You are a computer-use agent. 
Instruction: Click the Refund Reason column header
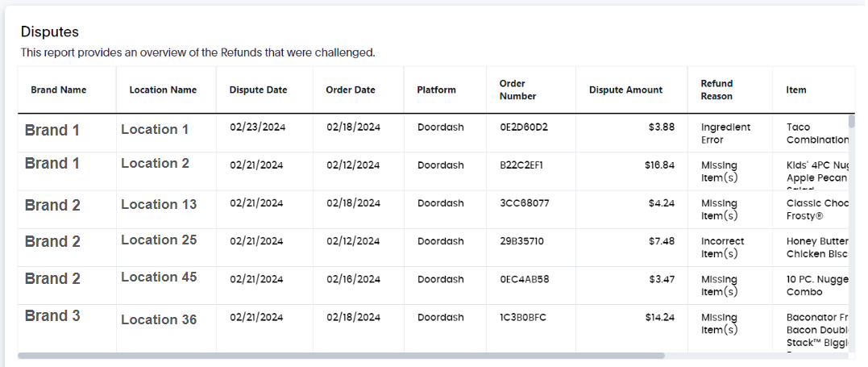tap(716, 90)
